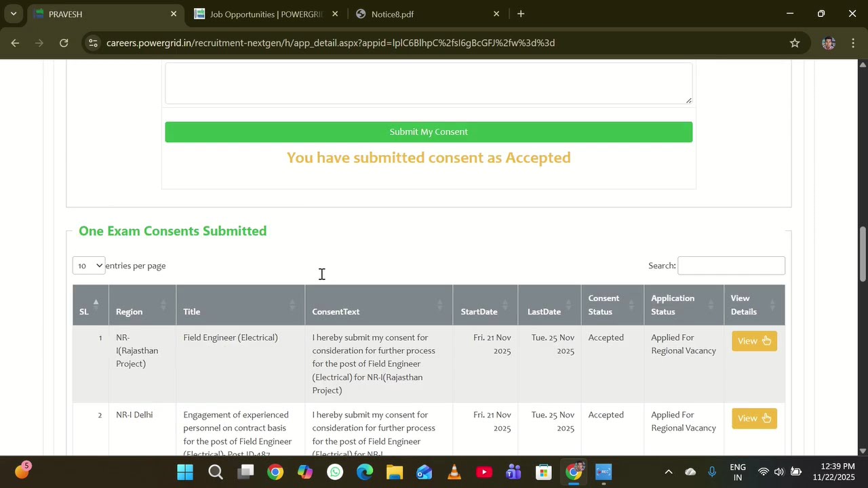Click the Submit My Consent button
This screenshot has width=868, height=488.
coord(429,131)
